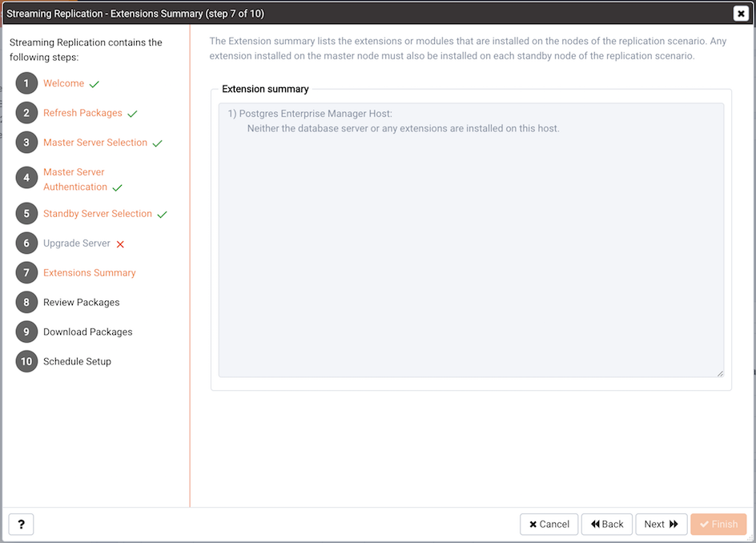The height and width of the screenshot is (543, 756).
Task: Cancel the Streaming Replication wizard
Action: pyautogui.click(x=549, y=525)
